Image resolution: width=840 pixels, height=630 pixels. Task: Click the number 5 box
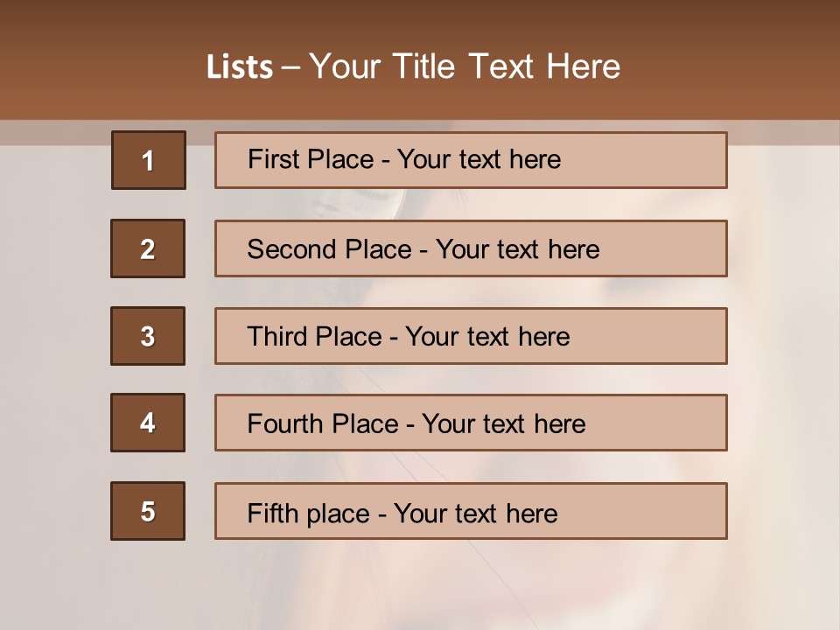(148, 511)
